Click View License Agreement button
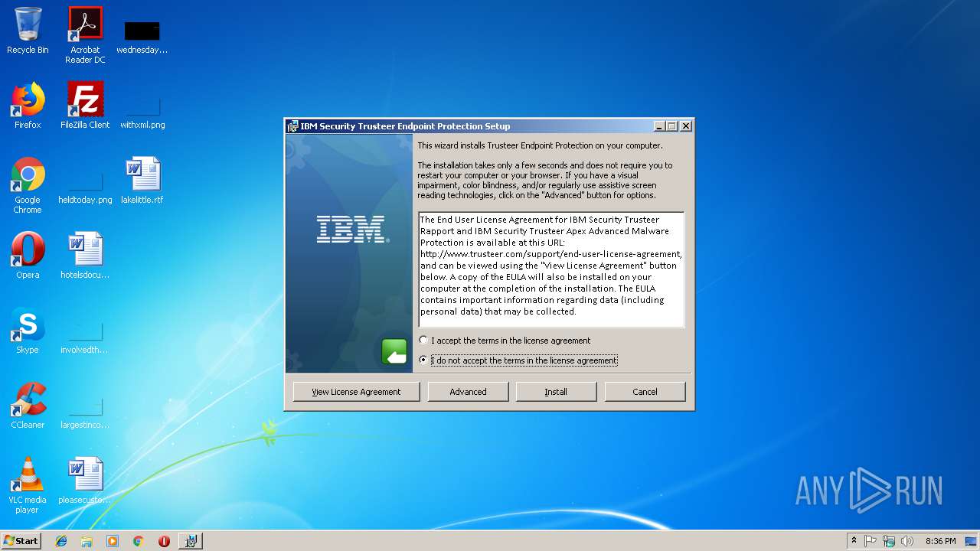Image resolution: width=980 pixels, height=551 pixels. (x=356, y=392)
